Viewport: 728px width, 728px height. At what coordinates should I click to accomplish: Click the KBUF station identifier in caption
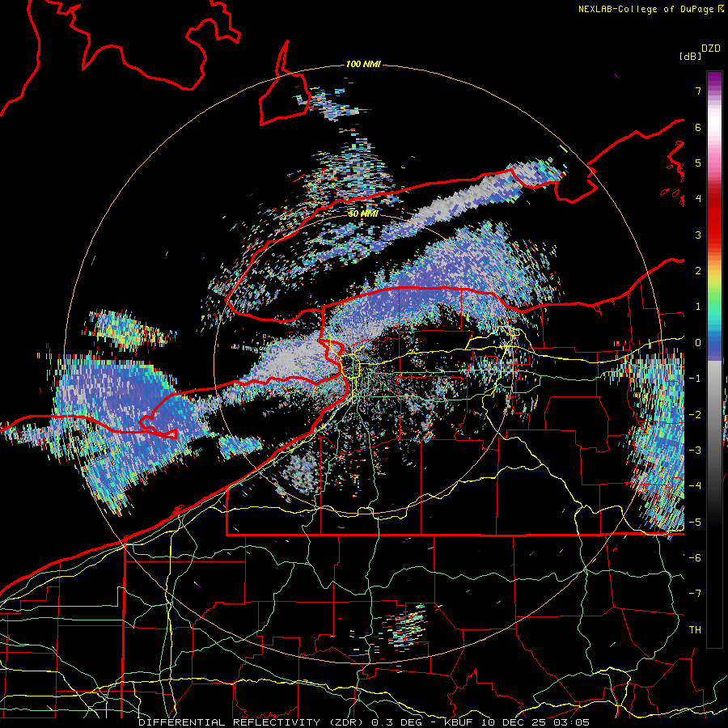459,722
